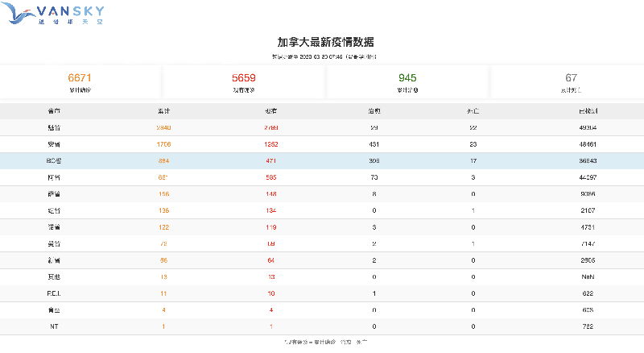Click the update timestamp line under the title
644x353 pixels.
click(x=324, y=56)
